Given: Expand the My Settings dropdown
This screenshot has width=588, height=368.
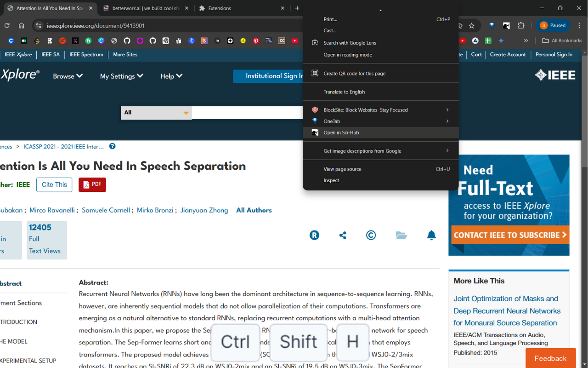Looking at the screenshot, I should 122,76.
